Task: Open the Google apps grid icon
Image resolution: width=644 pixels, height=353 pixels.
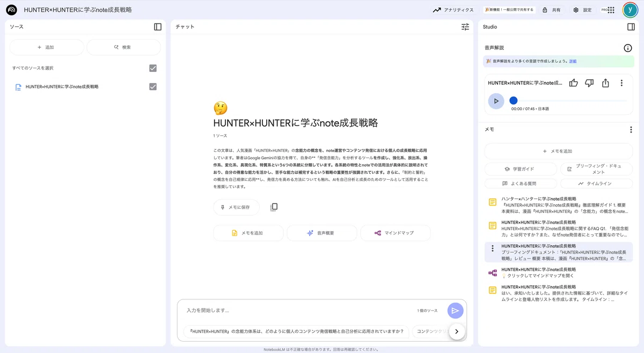Action: pos(611,10)
